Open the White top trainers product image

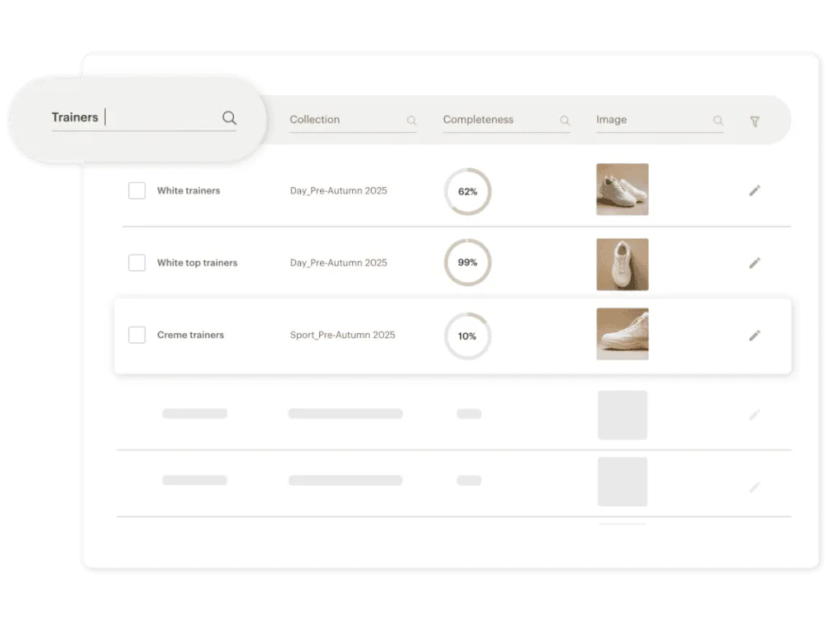point(623,265)
